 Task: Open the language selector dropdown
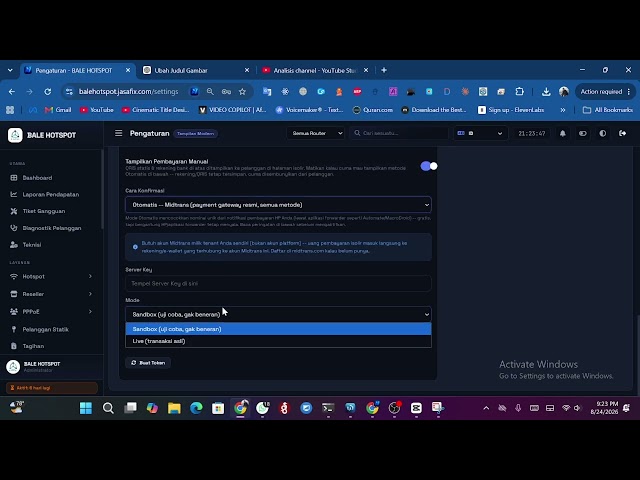(x=480, y=133)
